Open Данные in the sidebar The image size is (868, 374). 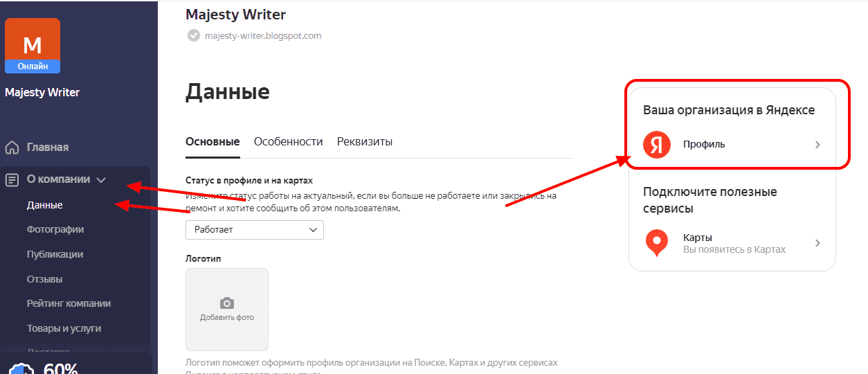click(45, 205)
